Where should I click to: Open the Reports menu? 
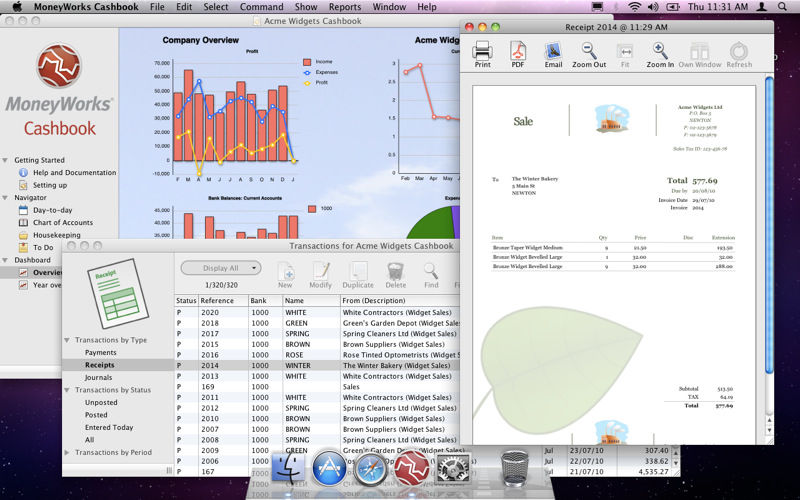[x=345, y=7]
